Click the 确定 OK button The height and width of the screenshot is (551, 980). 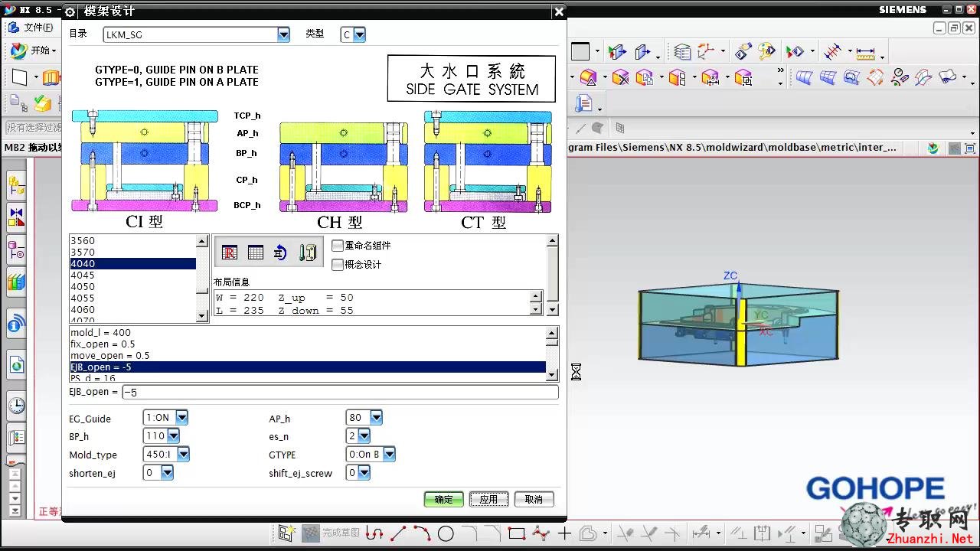point(444,499)
